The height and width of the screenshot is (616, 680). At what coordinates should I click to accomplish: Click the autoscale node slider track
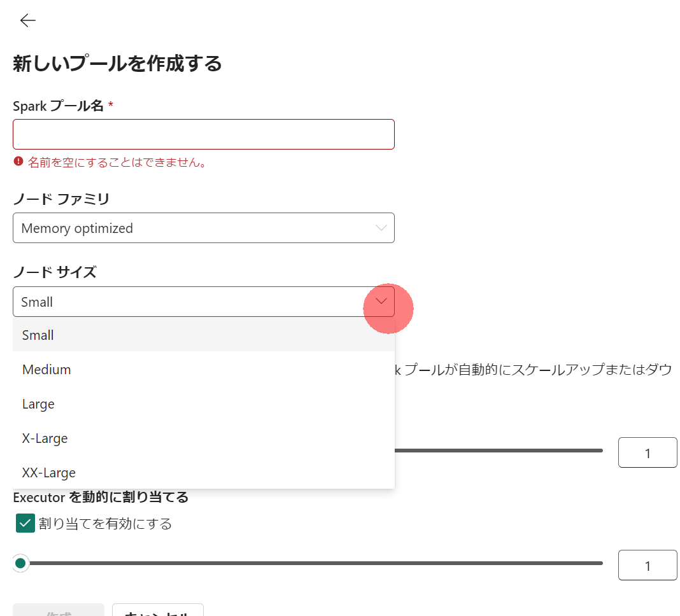click(499, 451)
